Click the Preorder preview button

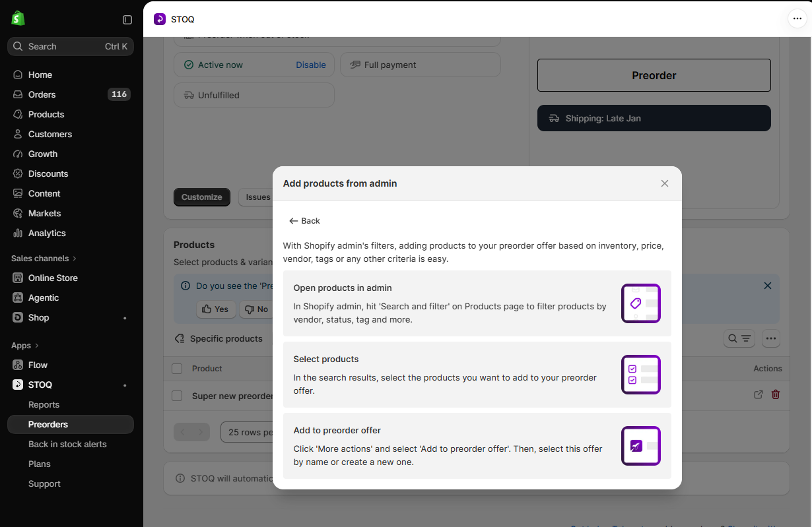(x=654, y=75)
